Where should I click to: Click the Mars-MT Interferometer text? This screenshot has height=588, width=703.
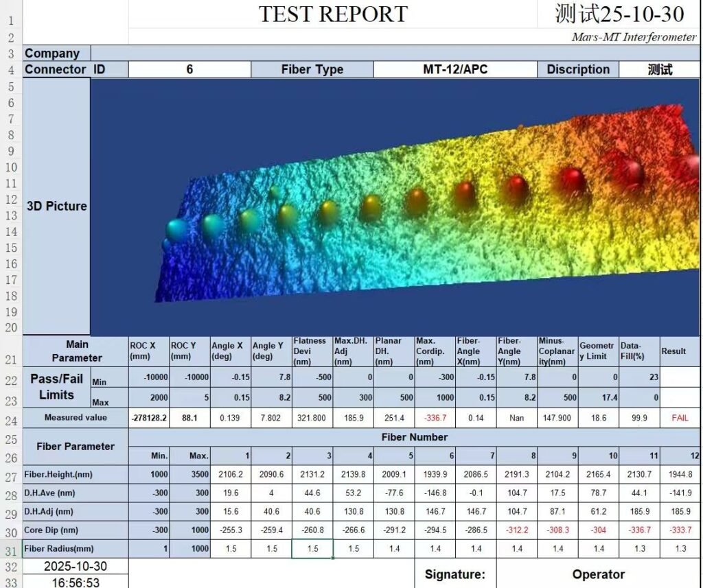point(634,37)
